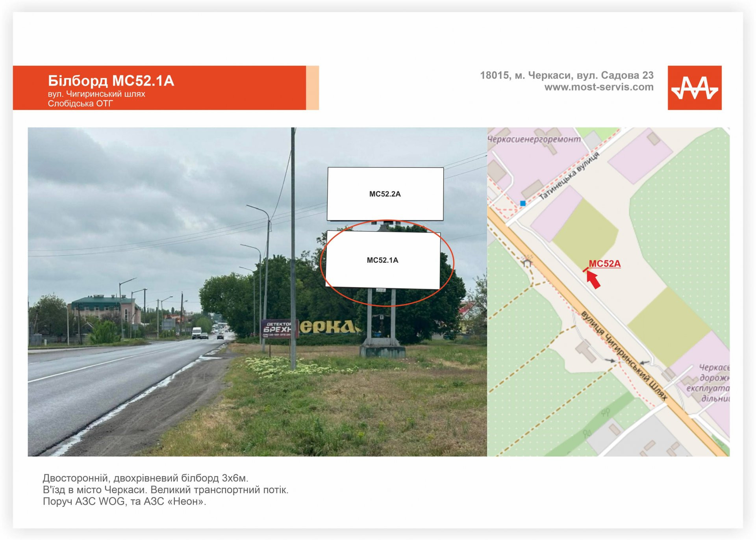Click the address text вул. Садова 23
Screen dimensions: 756x540
click(615, 75)
